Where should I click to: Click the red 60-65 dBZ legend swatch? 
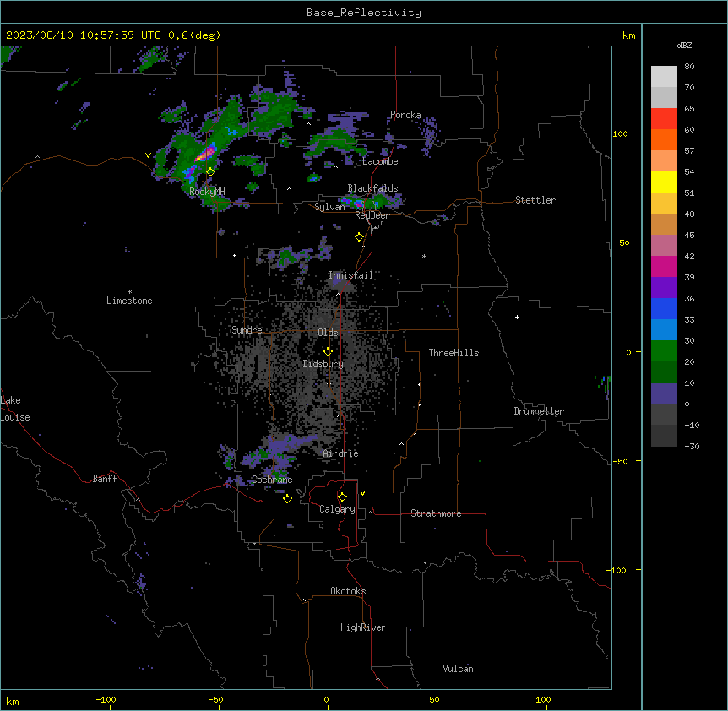pyautogui.click(x=664, y=118)
